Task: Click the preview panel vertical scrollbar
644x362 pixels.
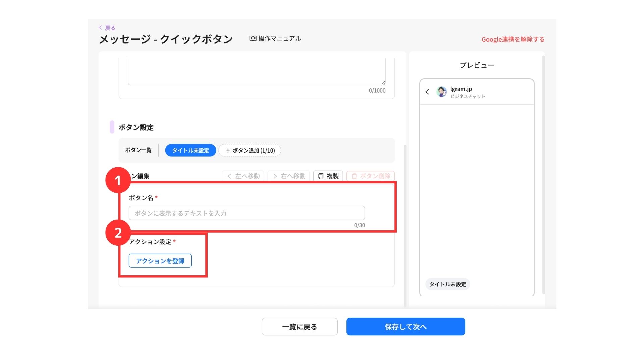Action: (x=543, y=174)
